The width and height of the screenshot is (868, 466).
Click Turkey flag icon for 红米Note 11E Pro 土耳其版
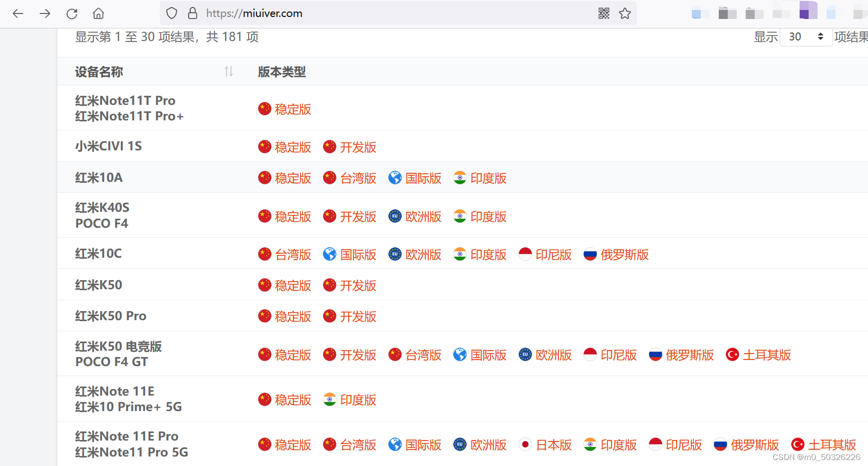pos(798,444)
